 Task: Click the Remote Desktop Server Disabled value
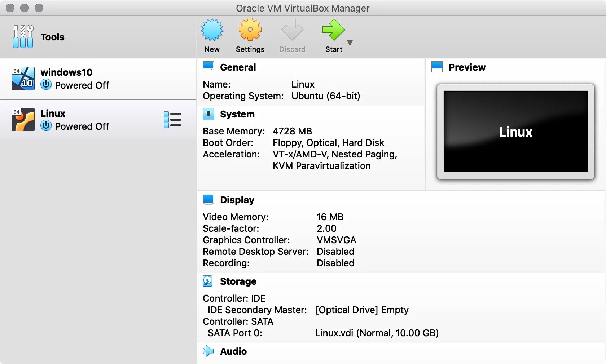[x=335, y=252]
